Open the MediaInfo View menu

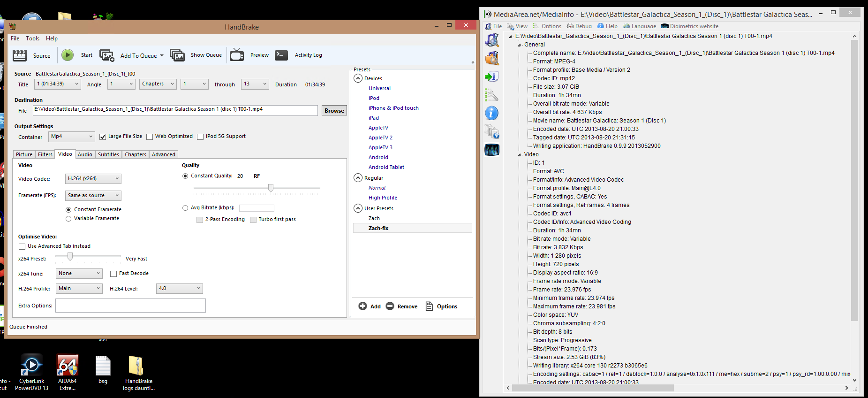[x=517, y=26]
